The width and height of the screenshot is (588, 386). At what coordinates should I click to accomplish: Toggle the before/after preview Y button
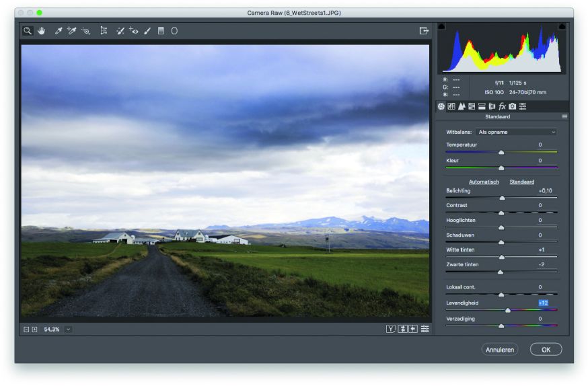390,329
